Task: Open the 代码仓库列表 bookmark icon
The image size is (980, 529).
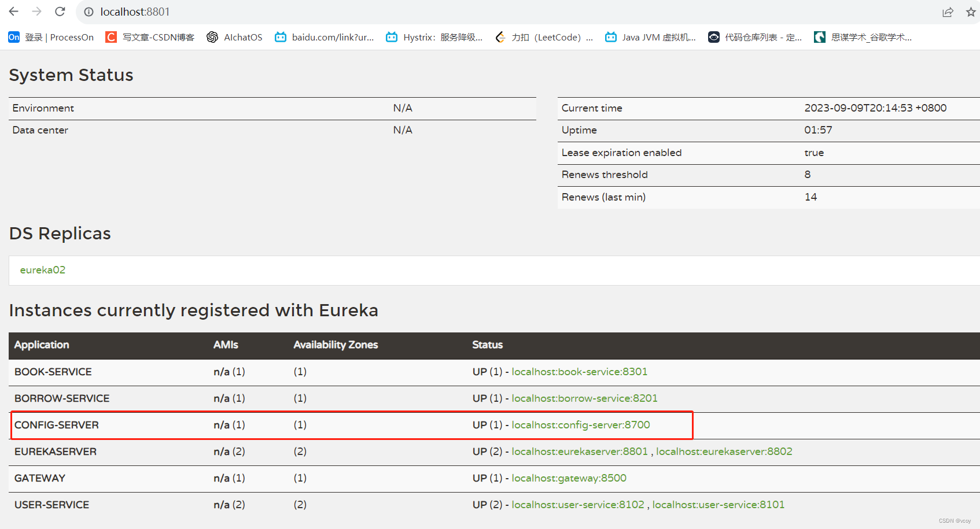Action: pyautogui.click(x=714, y=37)
